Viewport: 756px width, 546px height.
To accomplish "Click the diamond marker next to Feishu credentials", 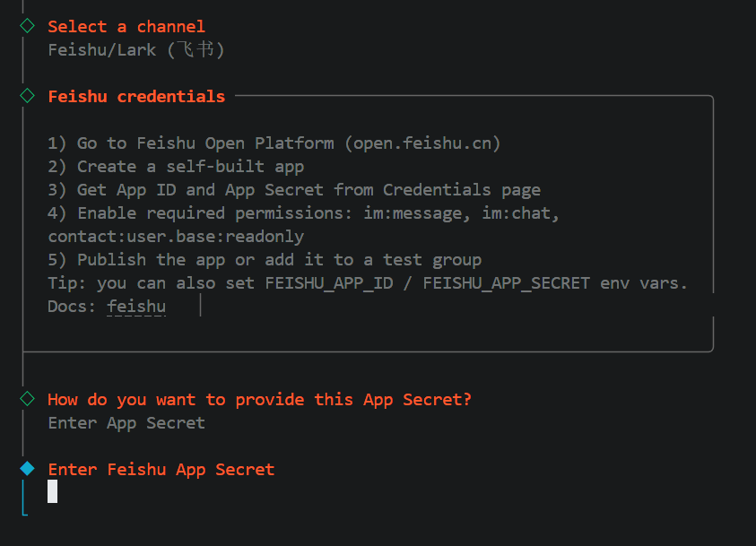I will point(28,96).
